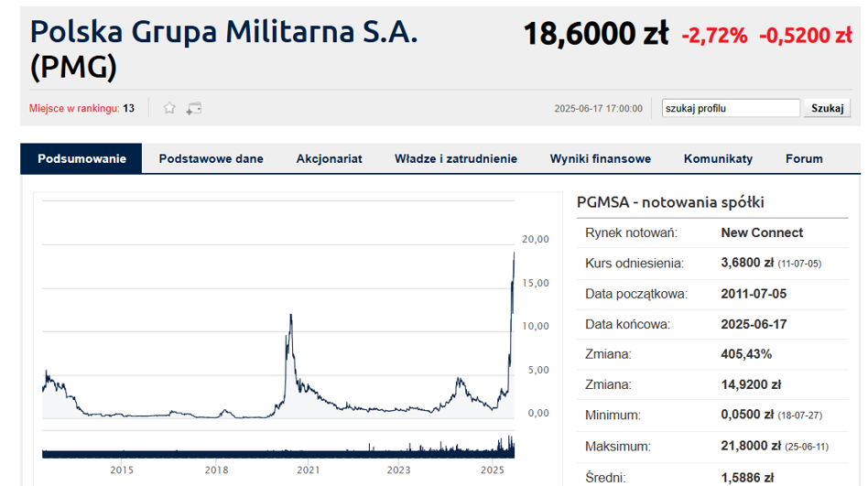Click the 15,00 price axis label
The height and width of the screenshot is (486, 868).
(536, 283)
